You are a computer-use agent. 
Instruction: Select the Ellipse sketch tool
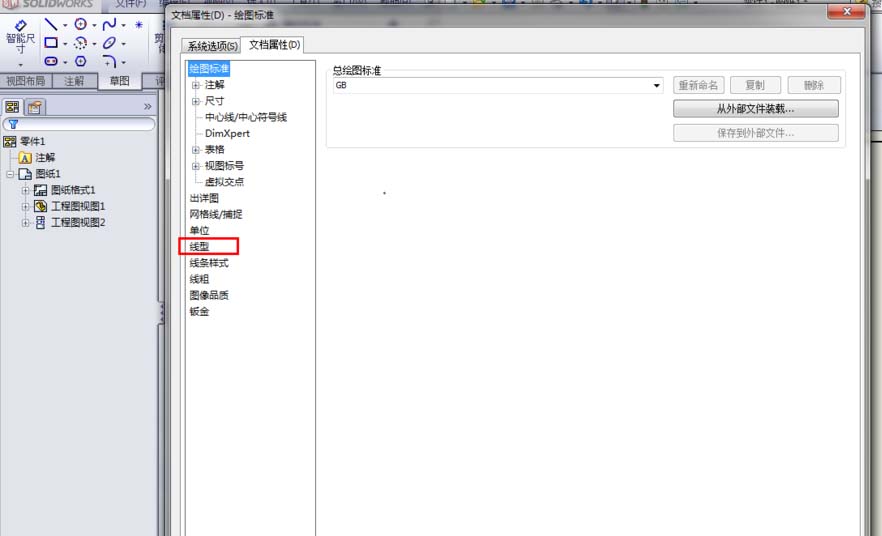[x=110, y=43]
